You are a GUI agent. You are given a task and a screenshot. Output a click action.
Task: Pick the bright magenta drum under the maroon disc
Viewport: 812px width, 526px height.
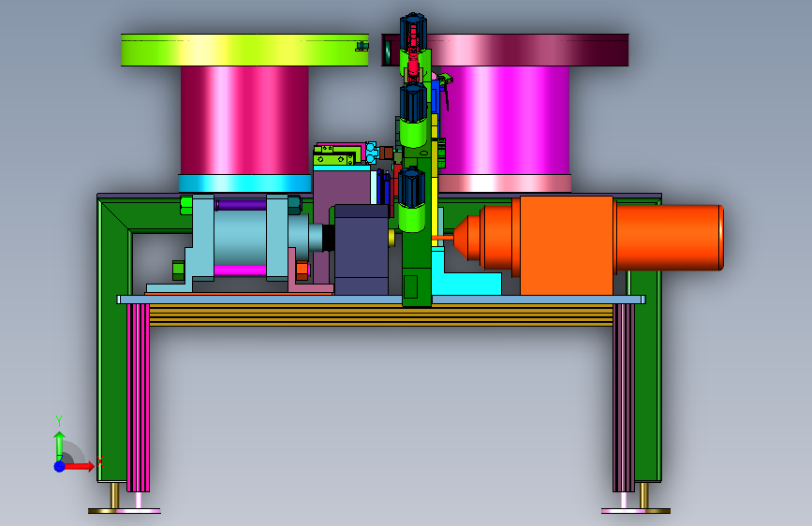[x=505, y=120]
